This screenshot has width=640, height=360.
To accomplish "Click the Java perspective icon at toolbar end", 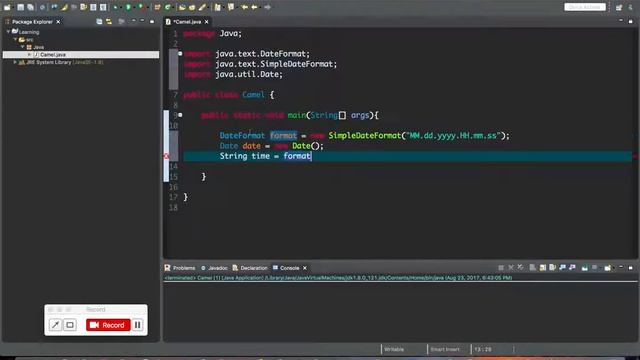I will [631, 7].
